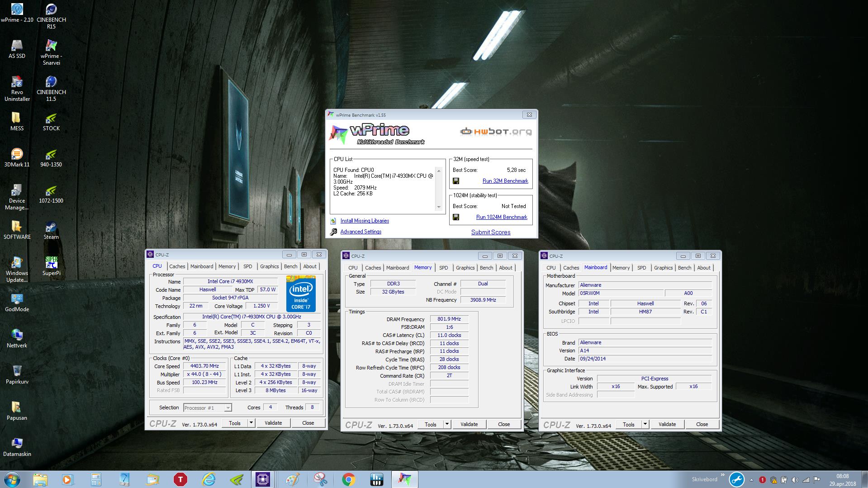Open Google Chrome in taskbar
868x488 pixels.
(x=348, y=479)
